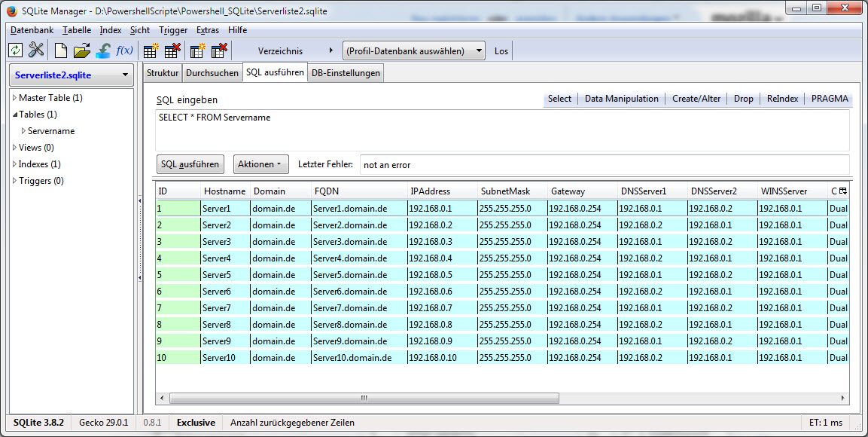The height and width of the screenshot is (437, 868).
Task: Click the ID cell with value 3
Action: (178, 242)
